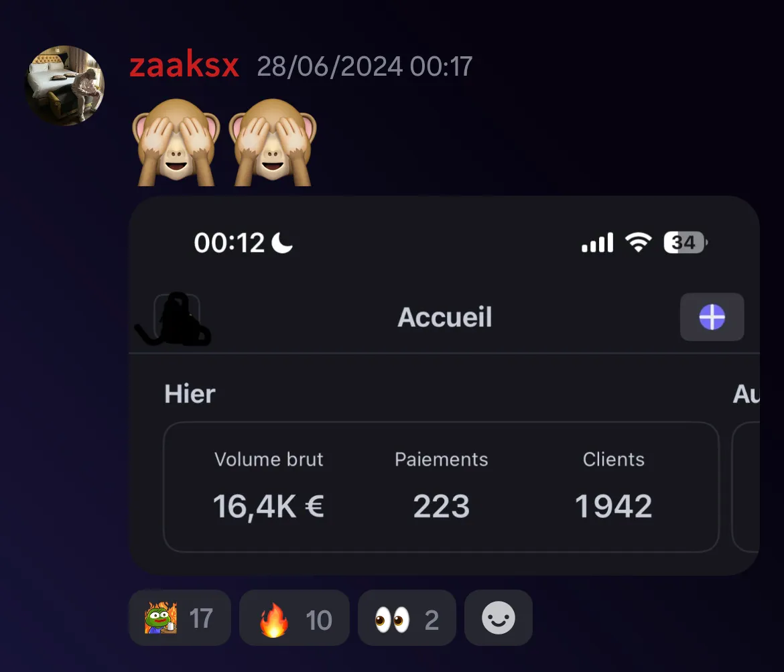Viewport: 784px width, 672px height.
Task: Click the Accueil header title
Action: point(444,317)
